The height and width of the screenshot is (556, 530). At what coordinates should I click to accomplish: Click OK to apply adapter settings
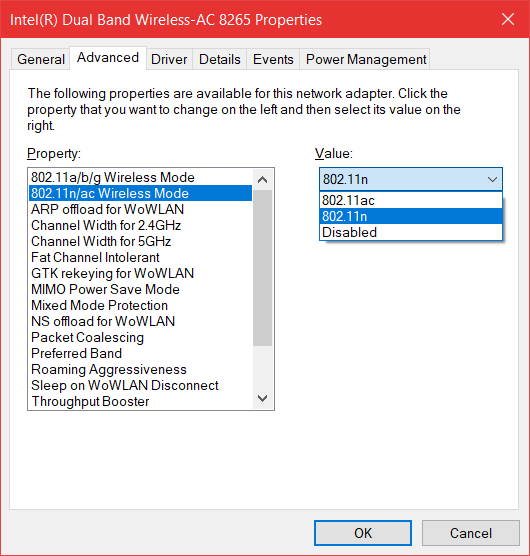coord(363,533)
